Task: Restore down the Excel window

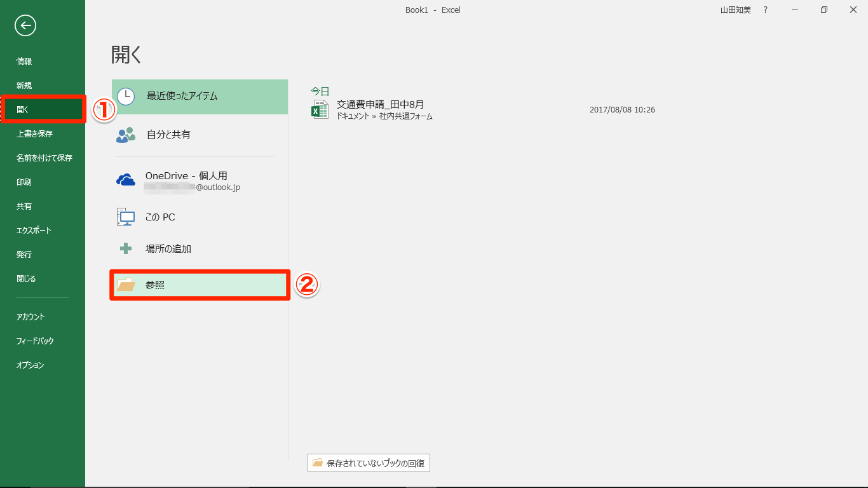Action: click(x=824, y=10)
